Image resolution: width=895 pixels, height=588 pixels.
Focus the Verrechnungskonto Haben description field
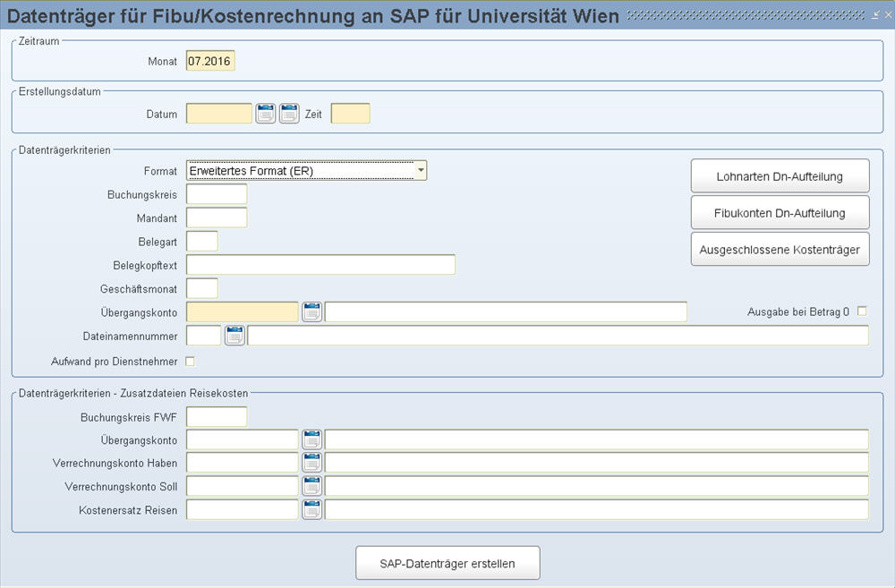coord(597,463)
